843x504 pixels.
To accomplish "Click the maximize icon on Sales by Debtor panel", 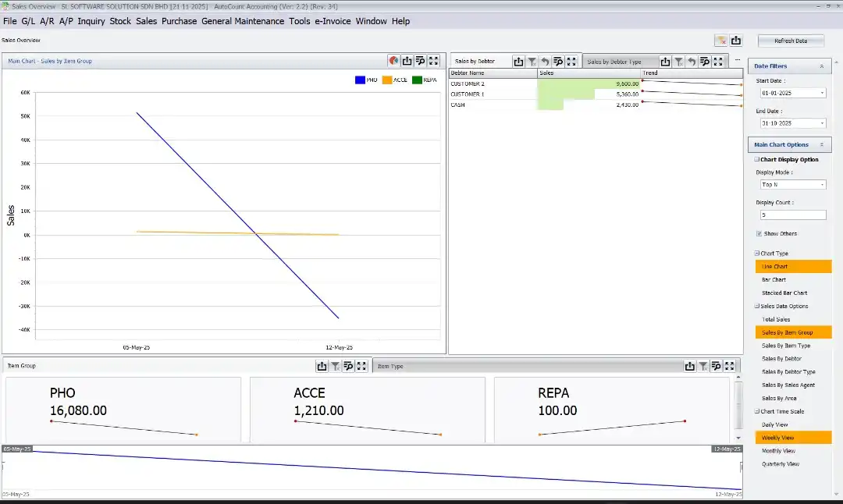I will (571, 61).
